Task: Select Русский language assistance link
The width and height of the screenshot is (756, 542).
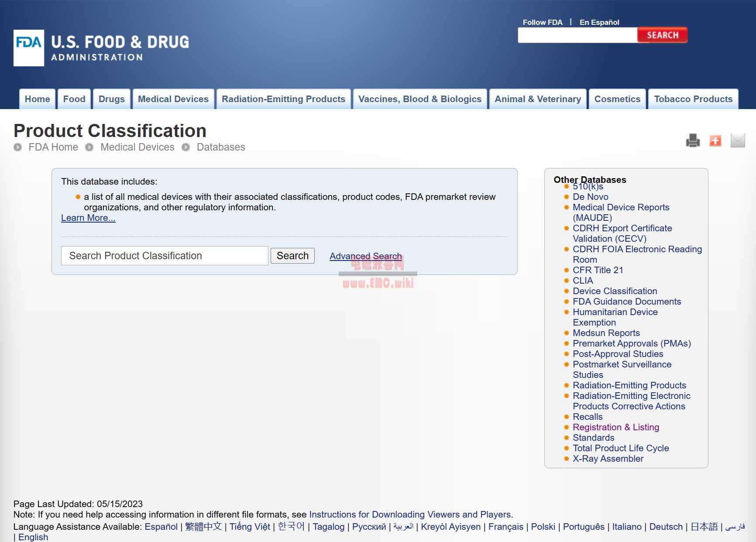Action: coord(369,527)
